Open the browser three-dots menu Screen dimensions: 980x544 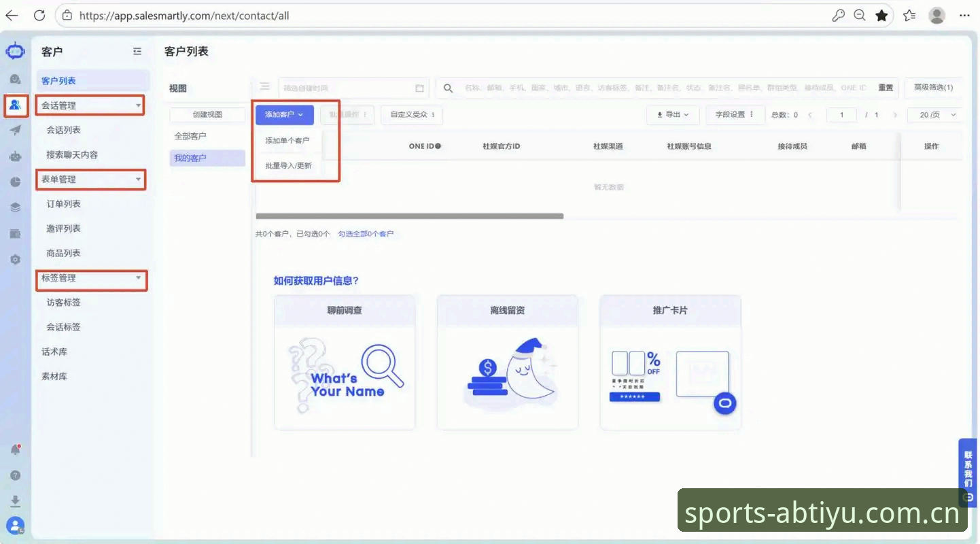(965, 15)
